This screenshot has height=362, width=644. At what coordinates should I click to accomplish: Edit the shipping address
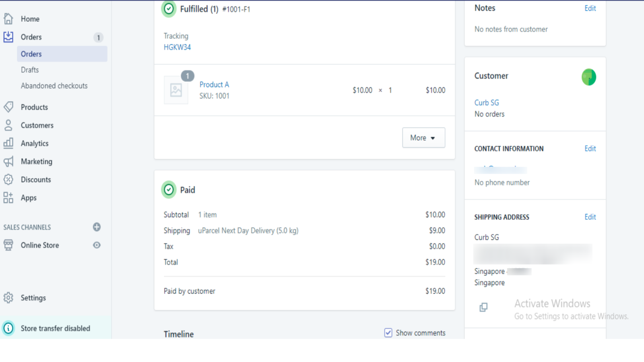coord(590,217)
